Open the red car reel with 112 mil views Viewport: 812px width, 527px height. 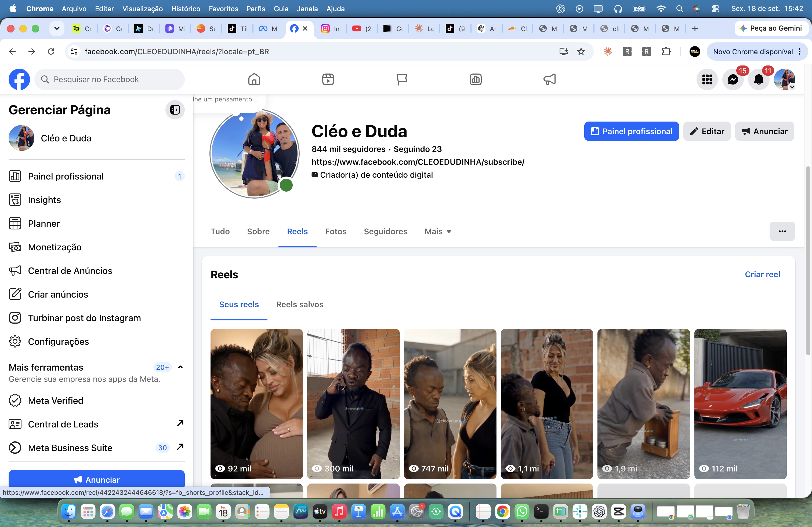click(x=740, y=404)
